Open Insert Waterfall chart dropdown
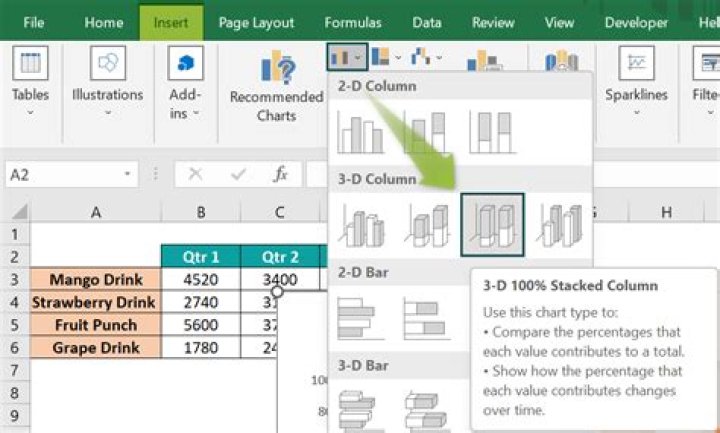Image resolution: width=720 pixels, height=433 pixels. pos(427,57)
